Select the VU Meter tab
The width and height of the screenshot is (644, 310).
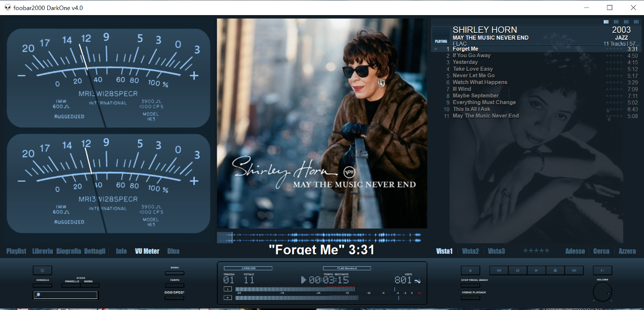tap(147, 251)
